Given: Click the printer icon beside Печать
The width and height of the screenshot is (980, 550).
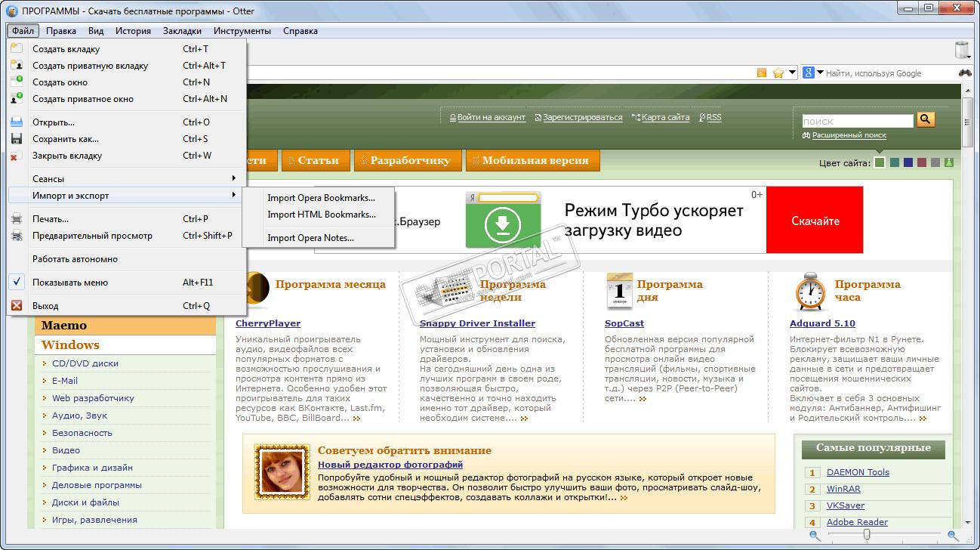Looking at the screenshot, I should click(16, 219).
